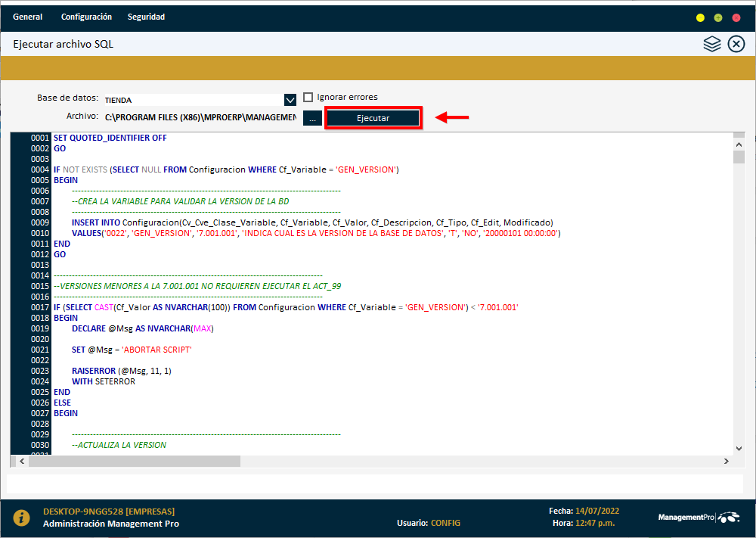Click the layers stack icon near Ejecutar archivo SQL
Viewport: 756px width, 538px height.
coord(711,44)
